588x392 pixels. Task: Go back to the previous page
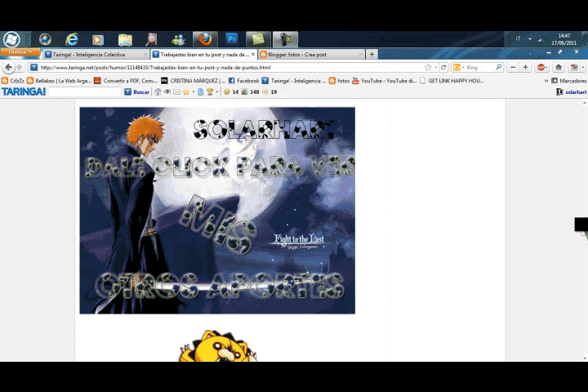(9, 68)
